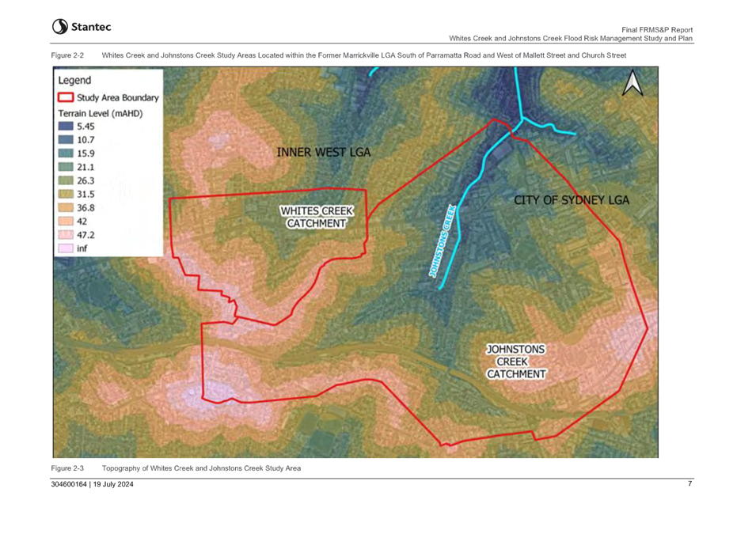Click the Figure 2-2 caption description text
Image resolution: width=756 pixels, height=534 pixels.
point(364,55)
